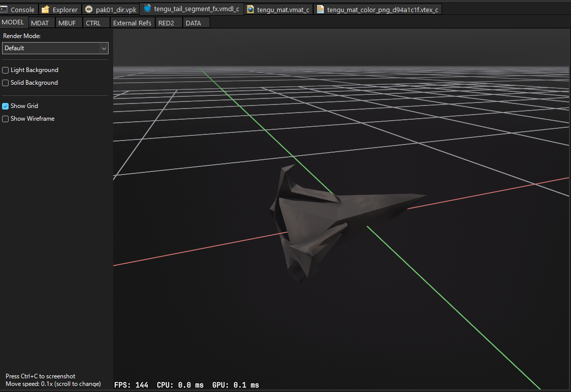Click the blue cube model file icon

click(x=148, y=9)
